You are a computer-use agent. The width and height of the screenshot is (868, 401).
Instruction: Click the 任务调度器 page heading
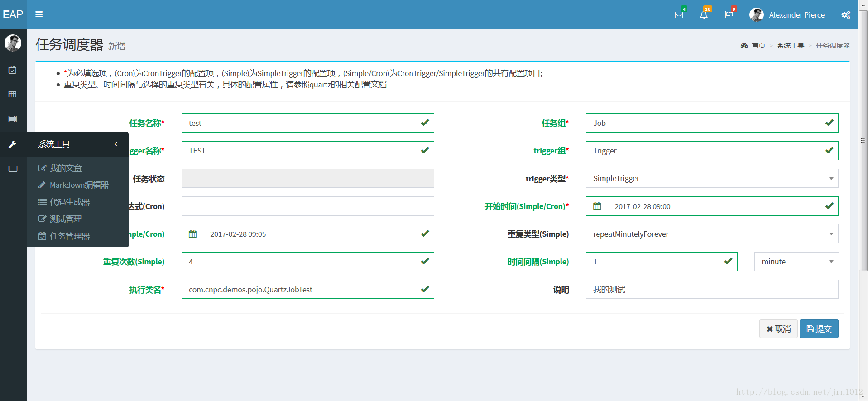click(70, 45)
